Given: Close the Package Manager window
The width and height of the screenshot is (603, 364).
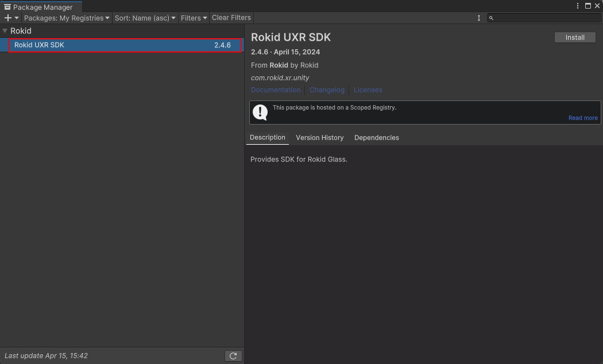Looking at the screenshot, I should tap(597, 6).
